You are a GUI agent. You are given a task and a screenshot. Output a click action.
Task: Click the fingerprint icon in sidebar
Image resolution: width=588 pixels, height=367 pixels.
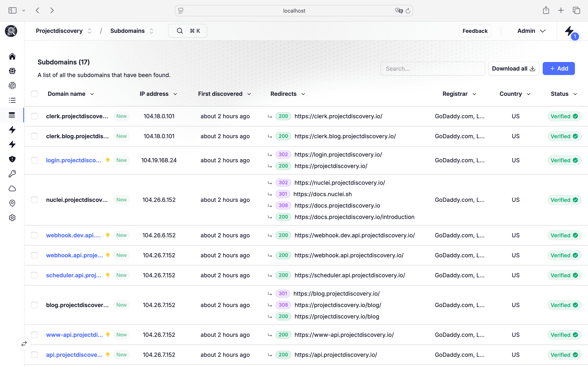[12, 86]
